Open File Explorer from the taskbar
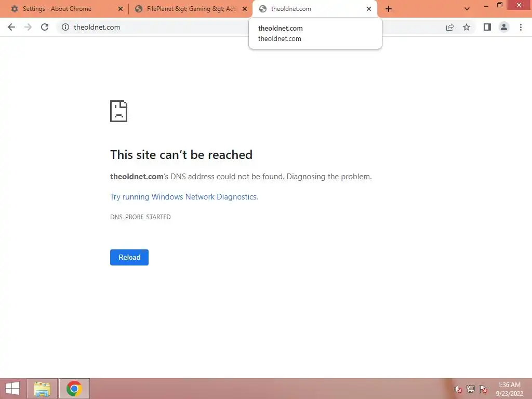Screen dimensions: 532x399 pos(42,389)
